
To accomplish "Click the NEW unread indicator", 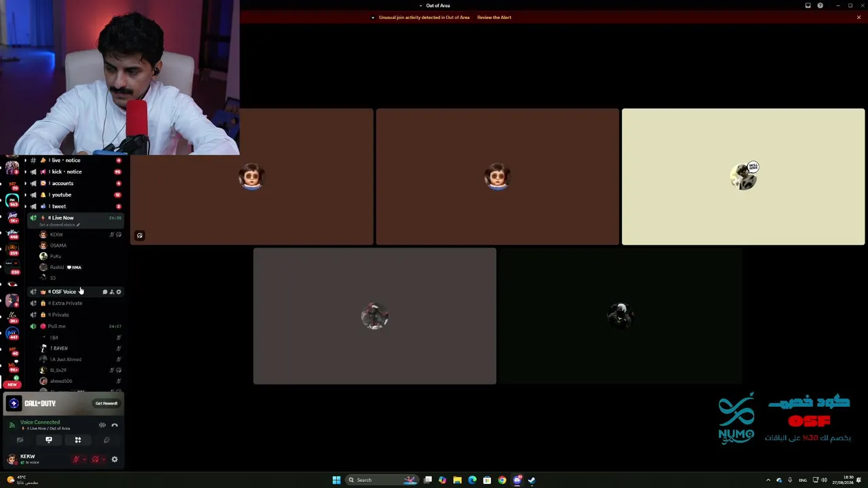I will click(x=12, y=384).
